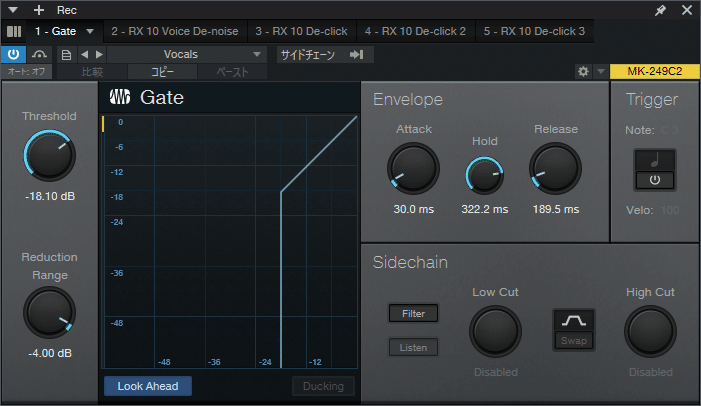701x406 pixels.
Task: Toggle the Swap button
Action: click(574, 341)
